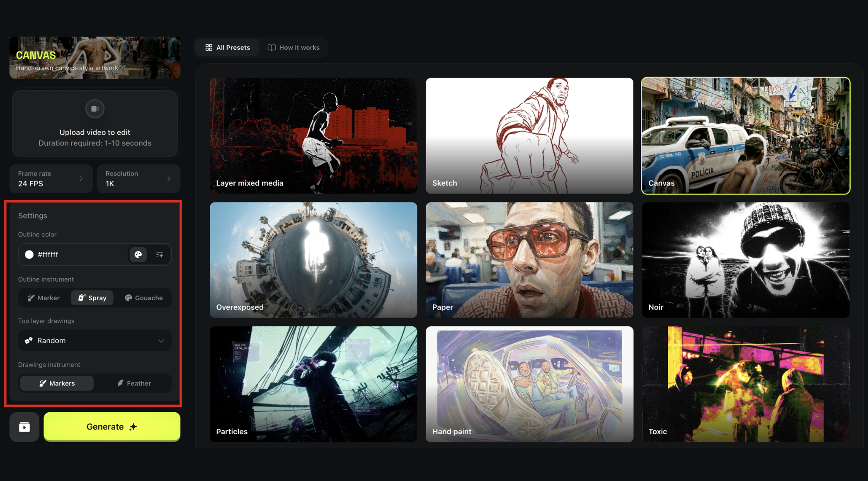Click the preset list sparkle icon beside palette
The width and height of the screenshot is (868, 481).
[x=159, y=254]
